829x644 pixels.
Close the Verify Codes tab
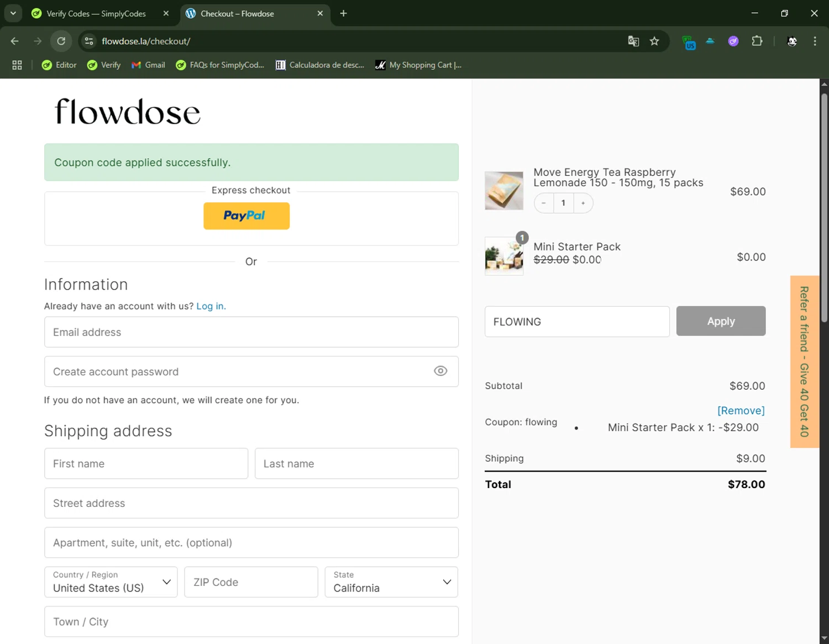166,13
